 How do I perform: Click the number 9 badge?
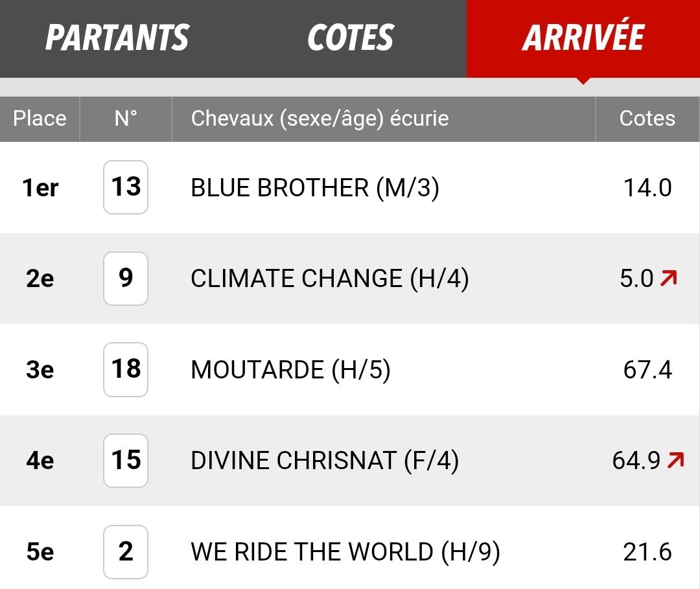click(x=126, y=279)
